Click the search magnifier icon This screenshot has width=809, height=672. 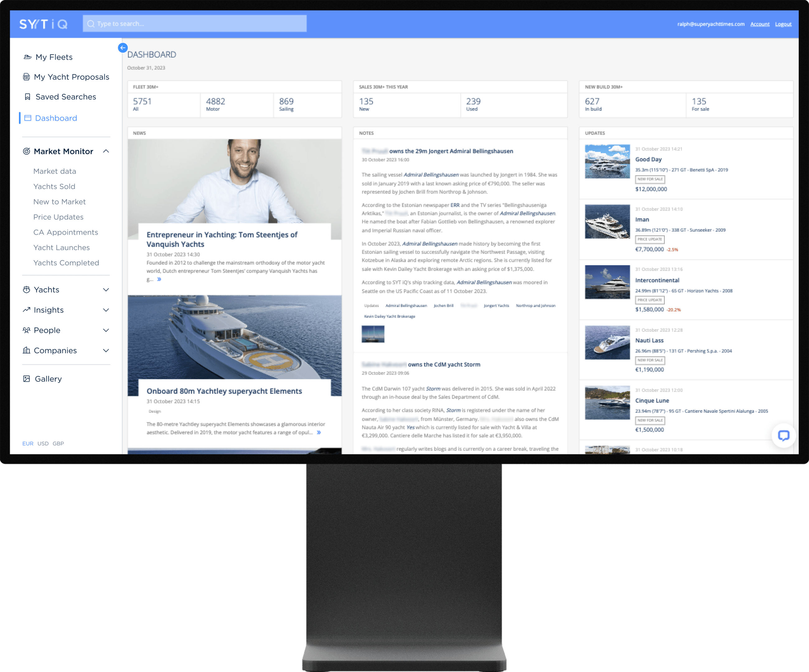click(x=91, y=24)
